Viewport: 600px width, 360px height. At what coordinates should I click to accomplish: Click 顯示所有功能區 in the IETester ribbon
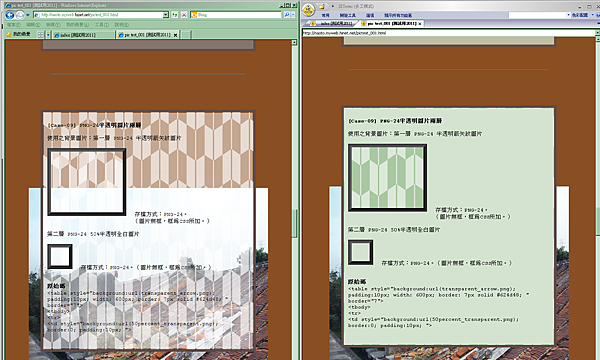(398, 15)
